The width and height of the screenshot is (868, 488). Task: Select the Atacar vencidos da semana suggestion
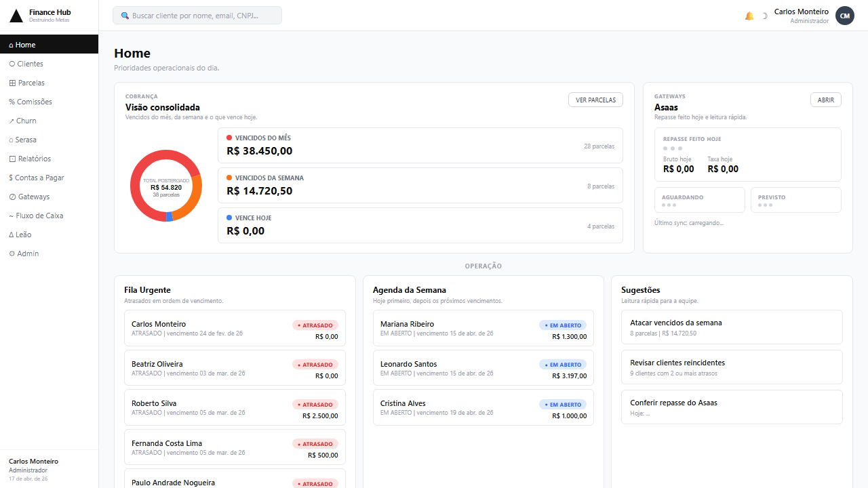(731, 327)
